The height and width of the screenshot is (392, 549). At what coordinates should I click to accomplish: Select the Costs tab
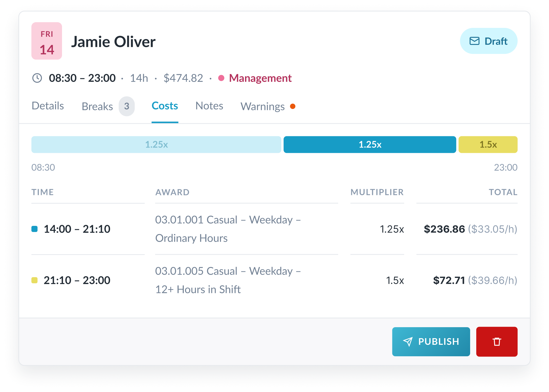pos(165,106)
